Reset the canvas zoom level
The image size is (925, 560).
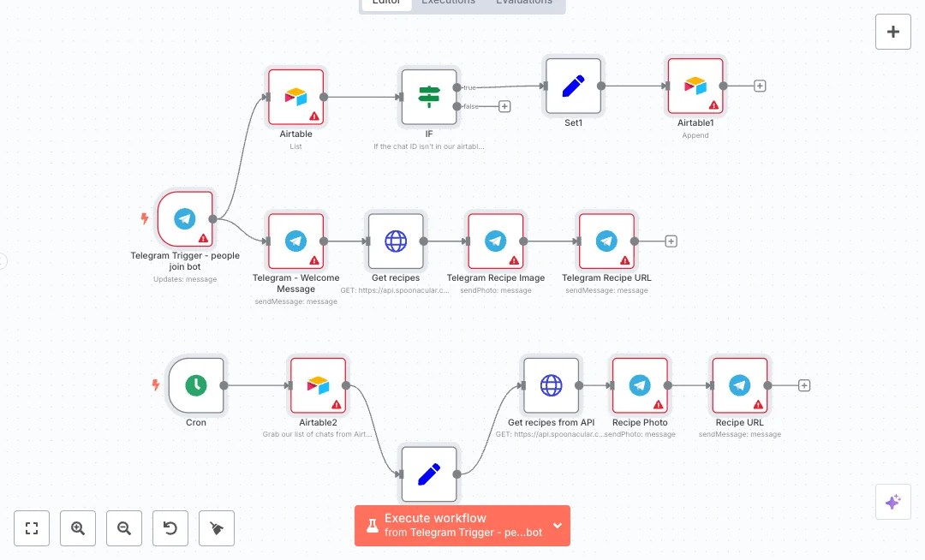click(x=170, y=528)
